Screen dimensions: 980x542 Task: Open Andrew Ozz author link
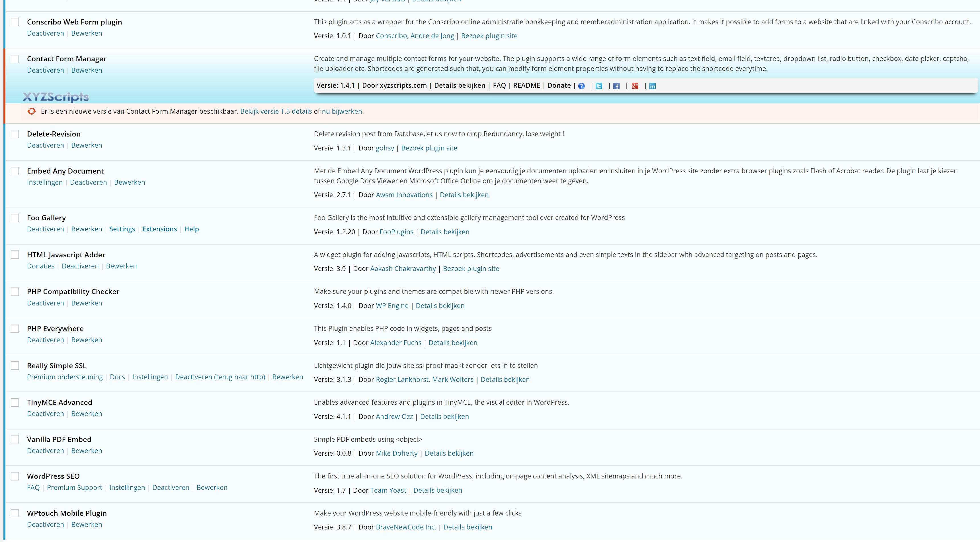click(394, 417)
